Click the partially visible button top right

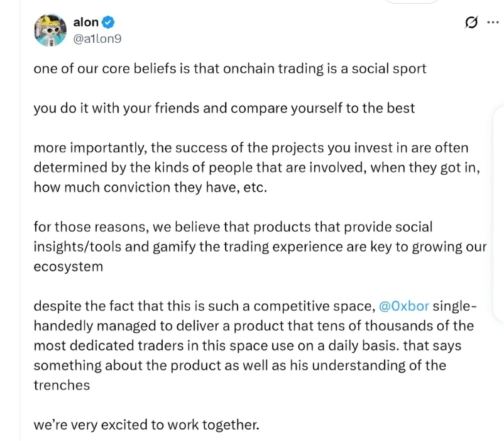click(x=413, y=3)
